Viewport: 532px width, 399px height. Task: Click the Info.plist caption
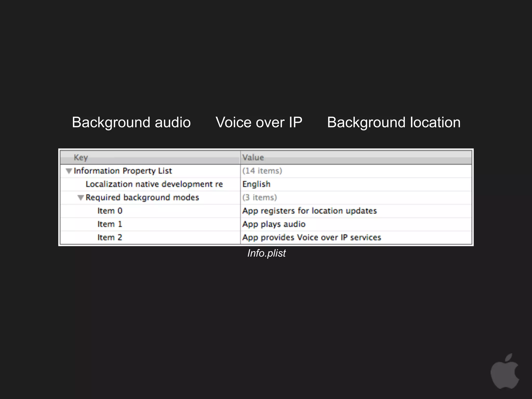[x=267, y=253]
